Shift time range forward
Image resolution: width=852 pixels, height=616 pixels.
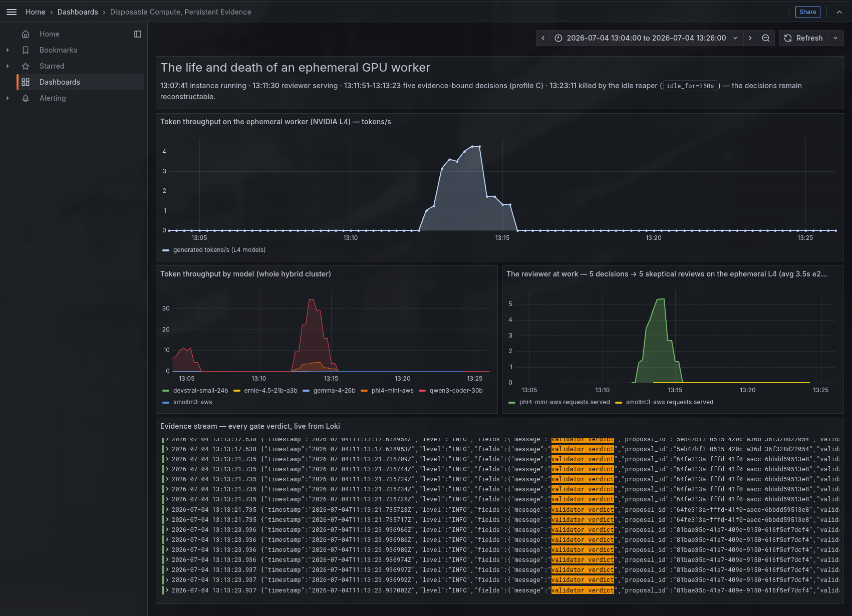tap(750, 38)
